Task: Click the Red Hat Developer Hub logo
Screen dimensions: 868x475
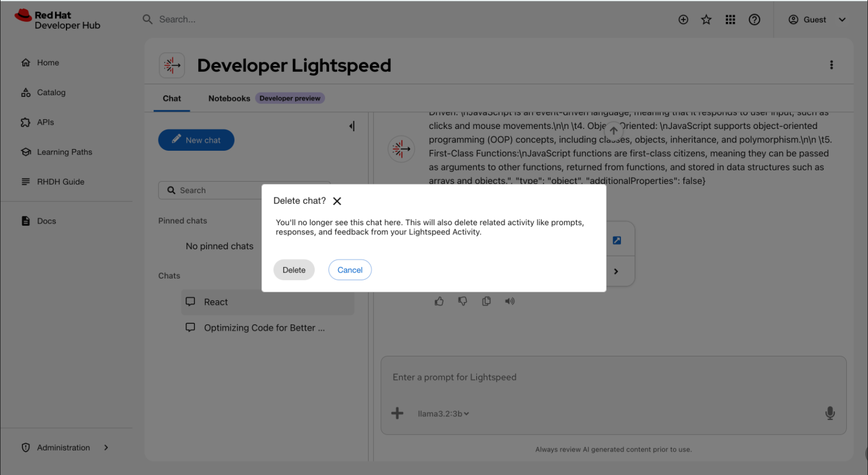Action: point(57,20)
